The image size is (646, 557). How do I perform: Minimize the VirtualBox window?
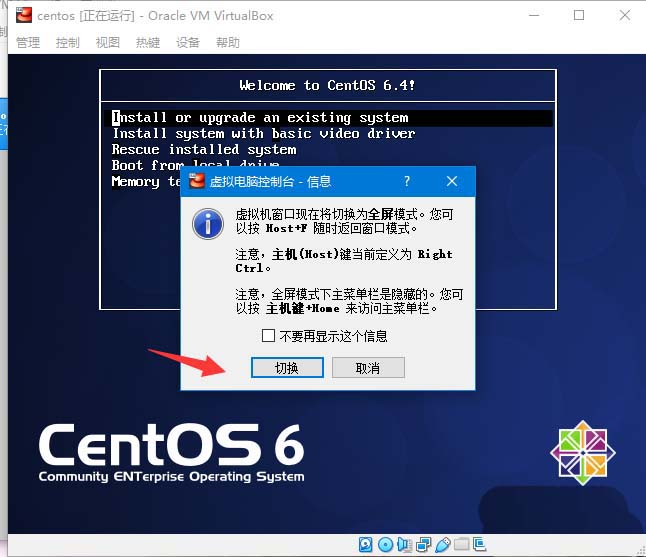coord(534,15)
